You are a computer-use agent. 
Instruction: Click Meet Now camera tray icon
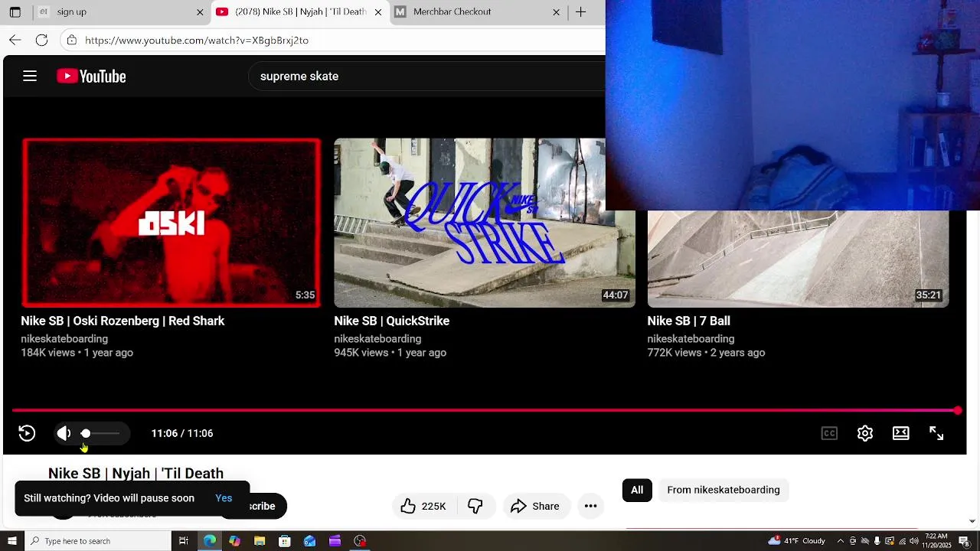click(x=853, y=541)
